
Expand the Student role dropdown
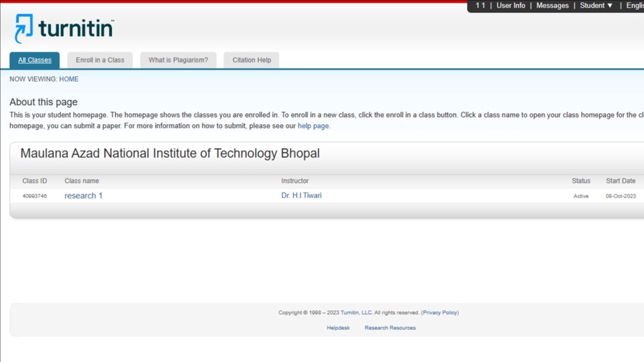pos(596,5)
